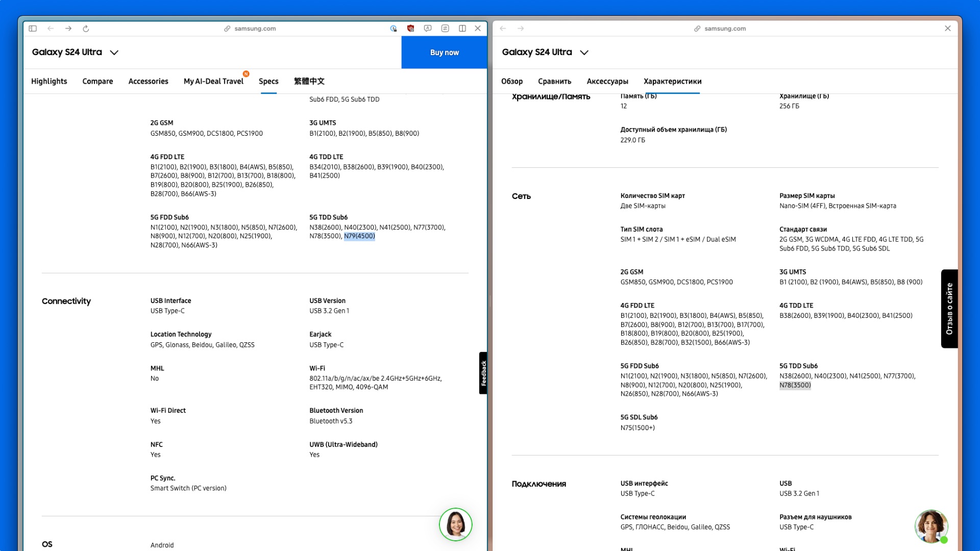Click the Buy now button
The width and height of the screenshot is (980, 551).
(x=444, y=53)
